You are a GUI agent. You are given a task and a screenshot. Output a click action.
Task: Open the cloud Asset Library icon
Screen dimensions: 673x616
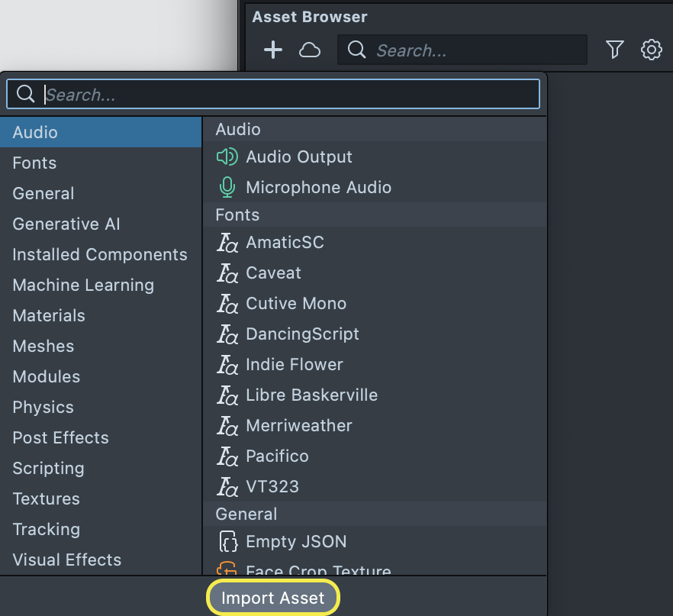point(309,50)
